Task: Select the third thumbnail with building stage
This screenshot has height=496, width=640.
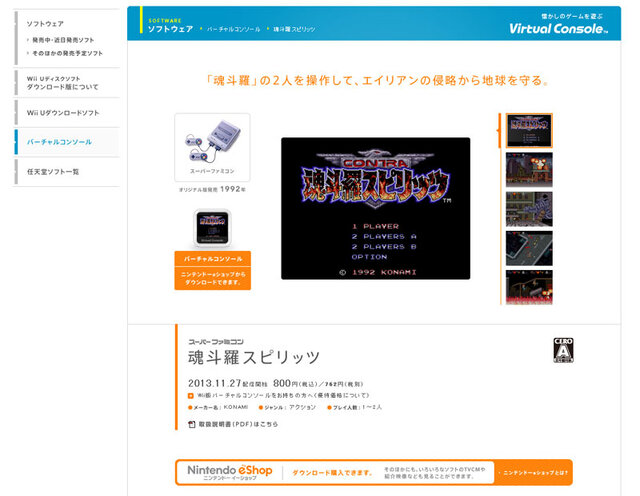Action: [529, 209]
